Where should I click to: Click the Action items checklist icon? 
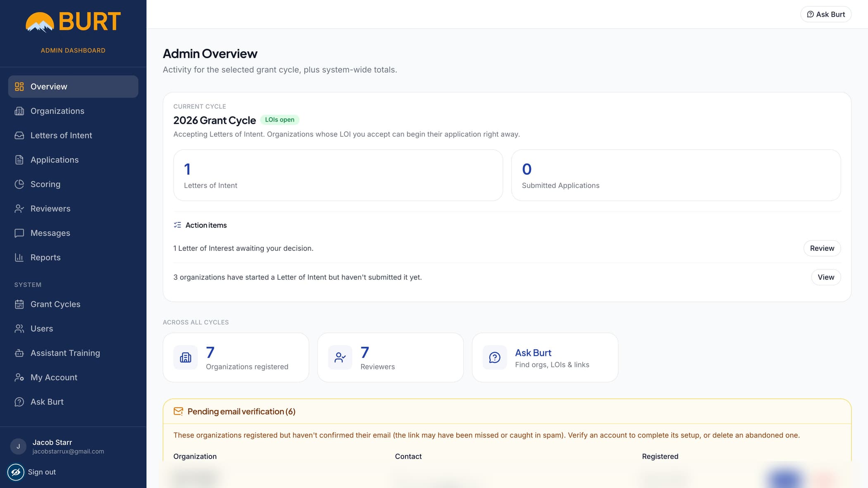pos(177,225)
